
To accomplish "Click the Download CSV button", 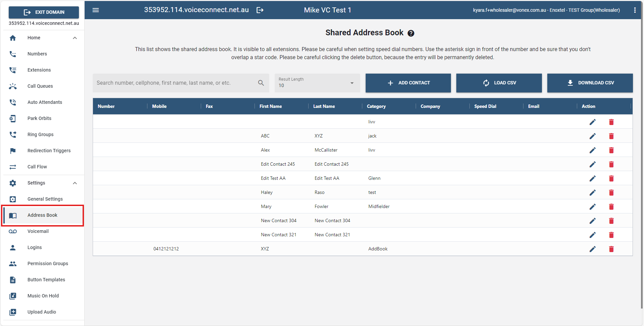I will [590, 83].
